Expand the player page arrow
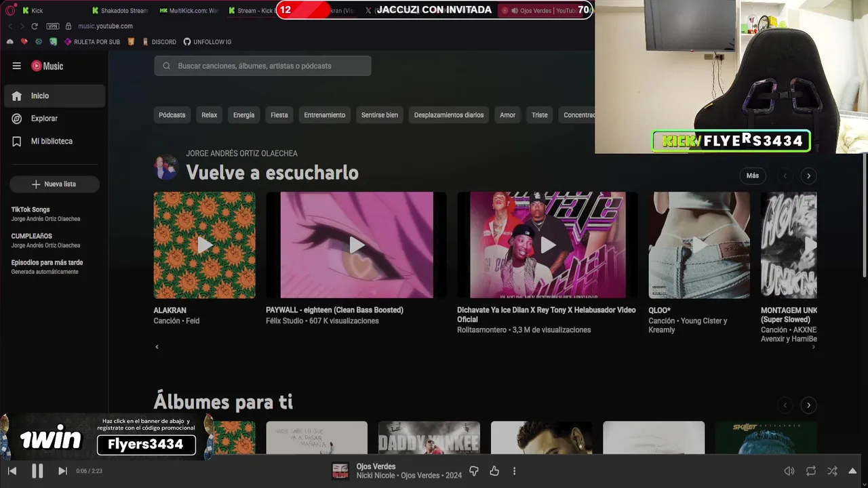 [x=852, y=471]
